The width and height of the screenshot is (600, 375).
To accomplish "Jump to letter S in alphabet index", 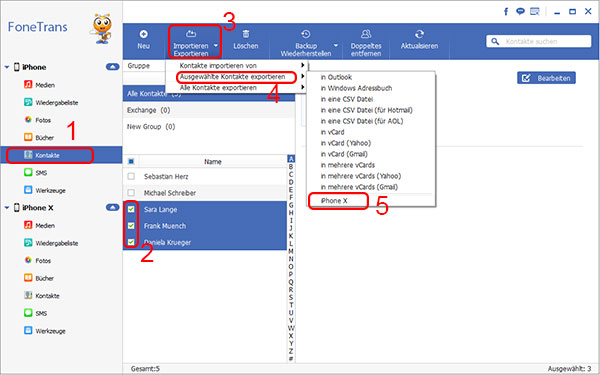I will pos(291,297).
